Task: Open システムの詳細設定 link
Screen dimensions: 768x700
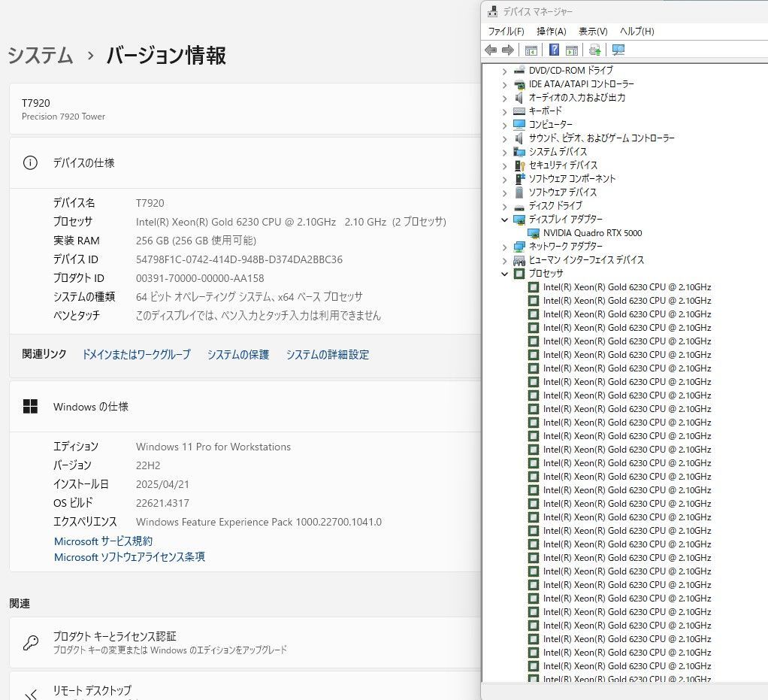Action: (x=328, y=354)
